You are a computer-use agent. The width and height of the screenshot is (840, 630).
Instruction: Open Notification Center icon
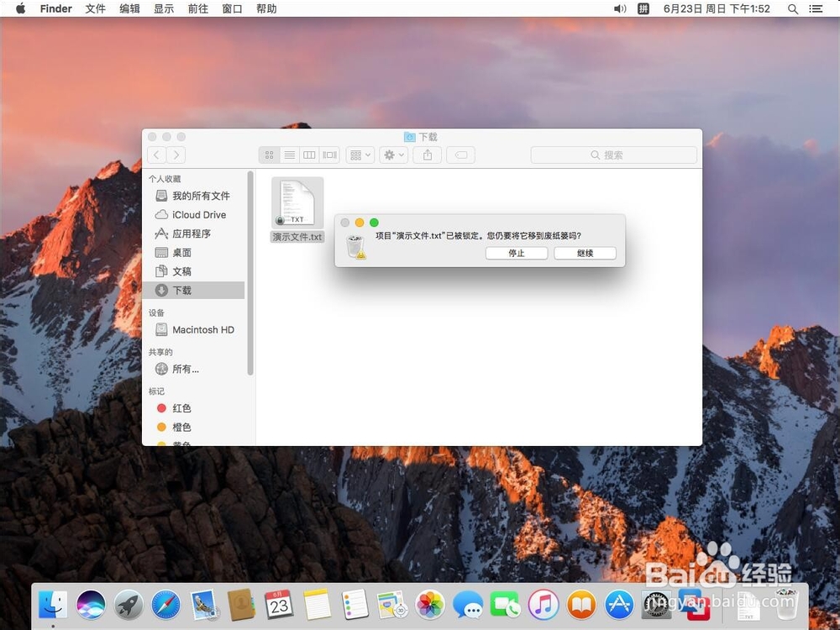tap(816, 8)
